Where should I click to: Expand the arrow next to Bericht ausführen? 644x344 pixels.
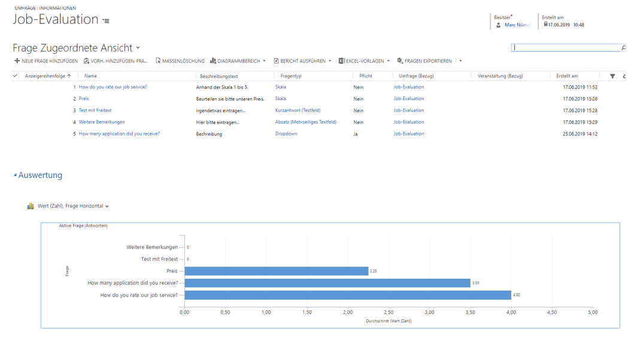(330, 61)
